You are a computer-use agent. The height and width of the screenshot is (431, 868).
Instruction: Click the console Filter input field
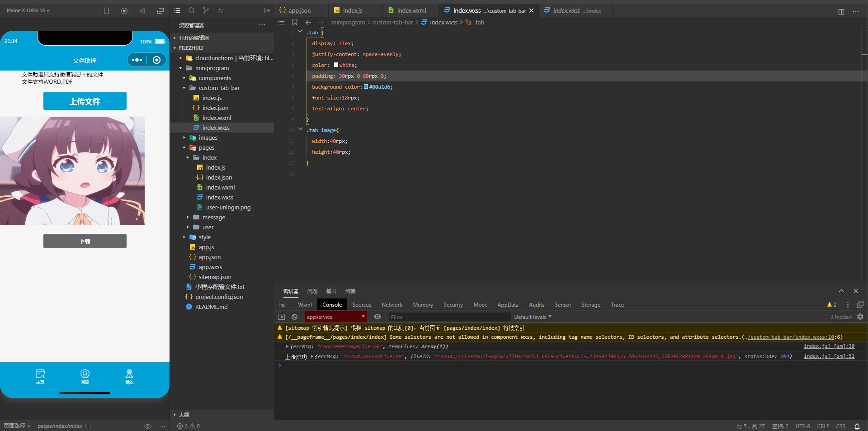pos(449,317)
